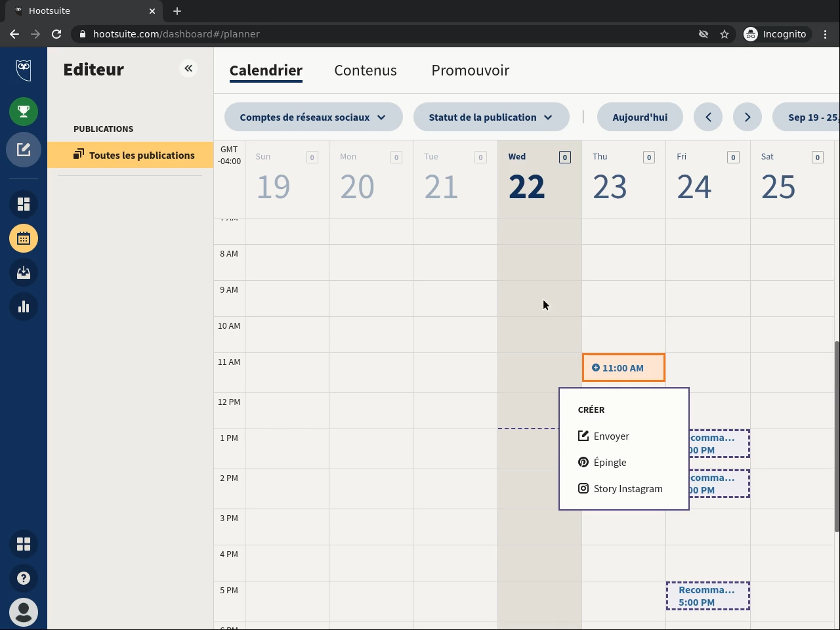Open a new browser tab
840x630 pixels.
(x=177, y=11)
